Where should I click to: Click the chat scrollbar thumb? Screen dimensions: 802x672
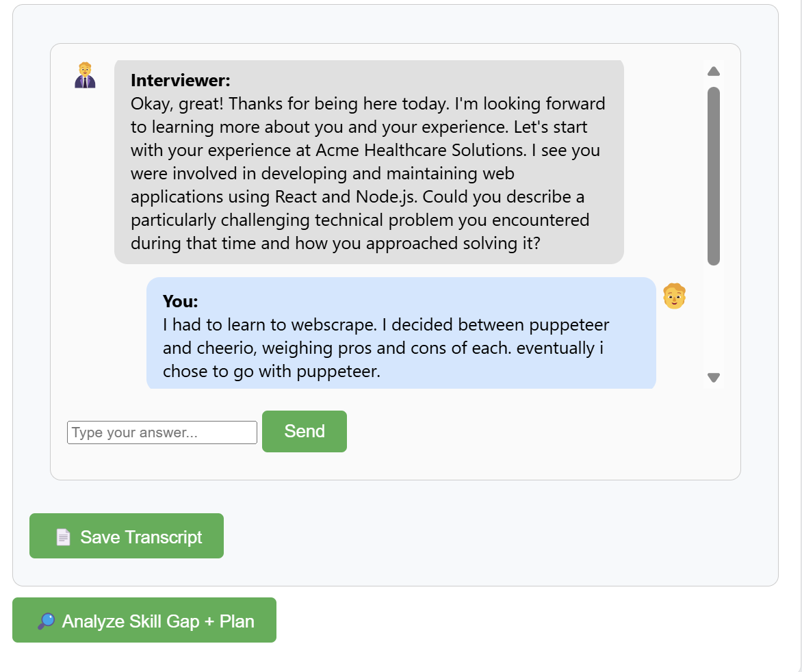pyautogui.click(x=714, y=175)
